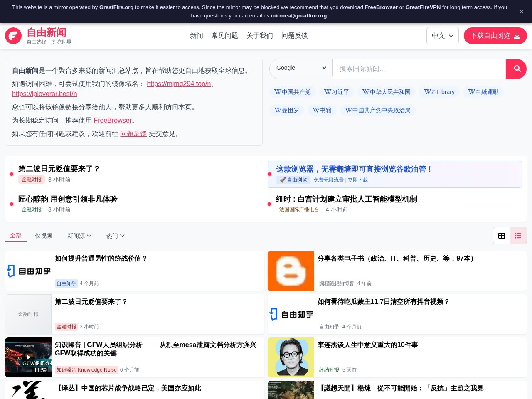Viewport: 532px width, 399px height.
Task: Select the 仅视频 tab
Action: (44, 236)
